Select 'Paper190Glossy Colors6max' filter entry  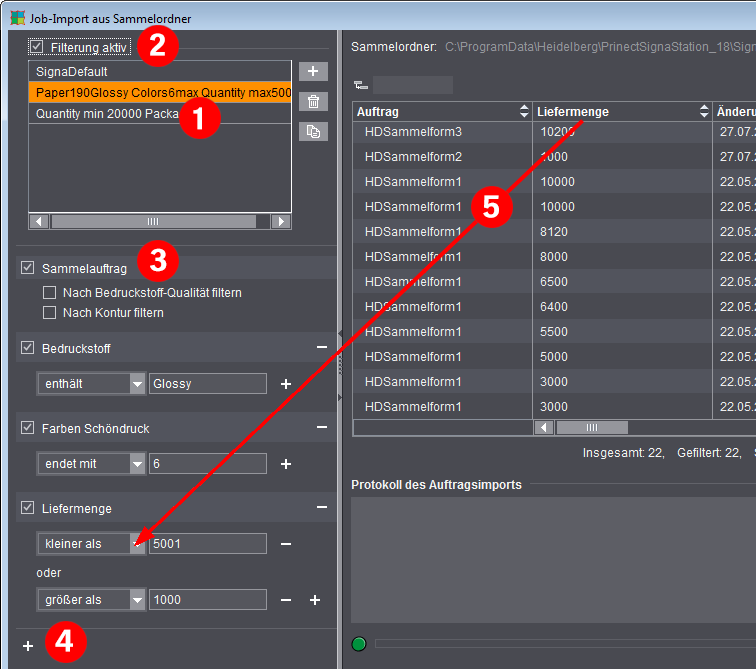pyautogui.click(x=160, y=92)
